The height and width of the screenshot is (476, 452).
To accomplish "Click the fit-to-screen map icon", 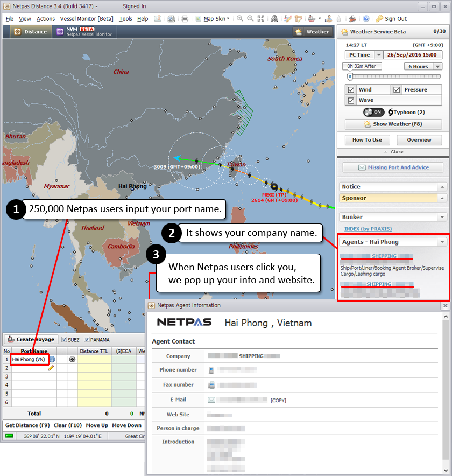I will [261, 19].
